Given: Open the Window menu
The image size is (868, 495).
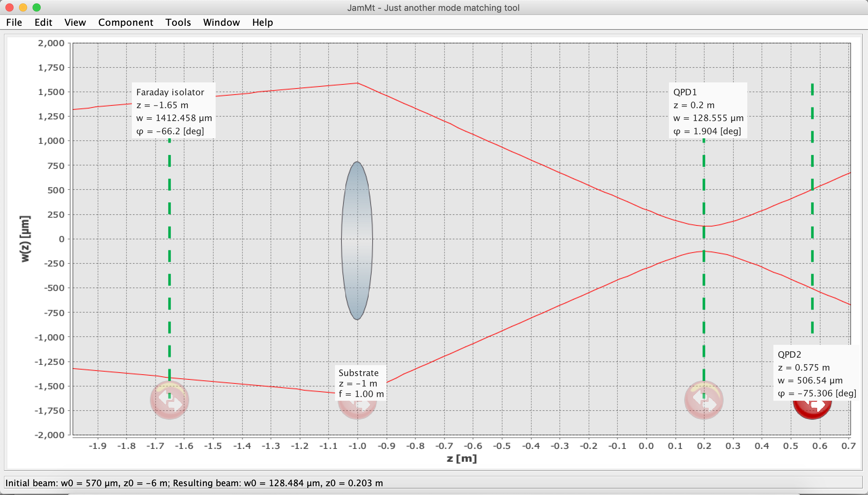Looking at the screenshot, I should coord(221,22).
